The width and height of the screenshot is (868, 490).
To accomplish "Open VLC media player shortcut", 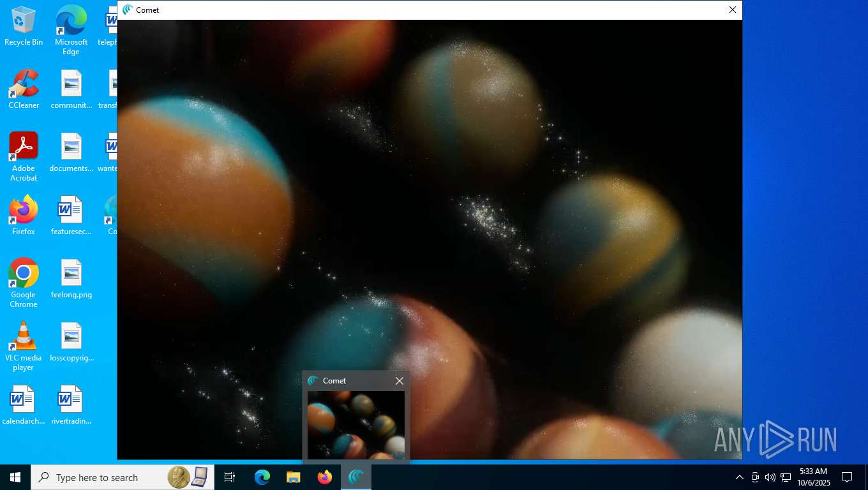I will click(x=24, y=346).
